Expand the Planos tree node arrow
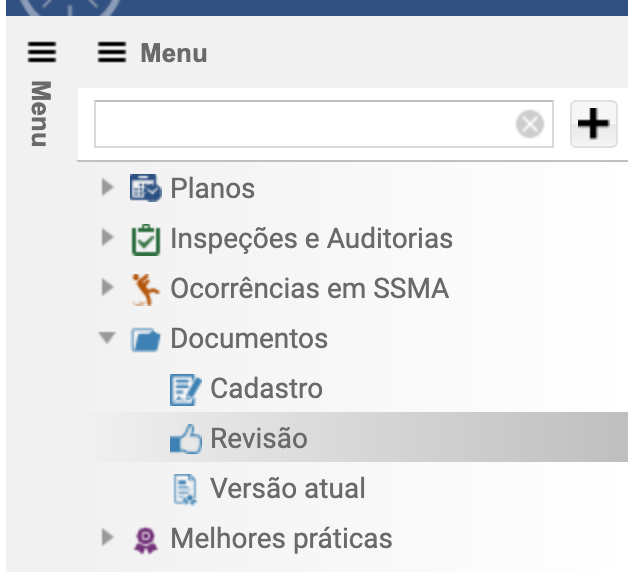 (x=107, y=187)
